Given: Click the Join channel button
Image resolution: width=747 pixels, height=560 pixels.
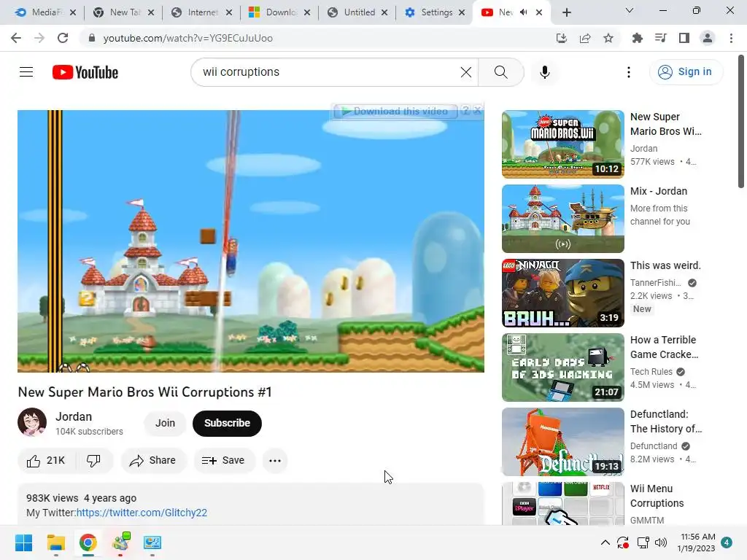Looking at the screenshot, I should 165,424.
